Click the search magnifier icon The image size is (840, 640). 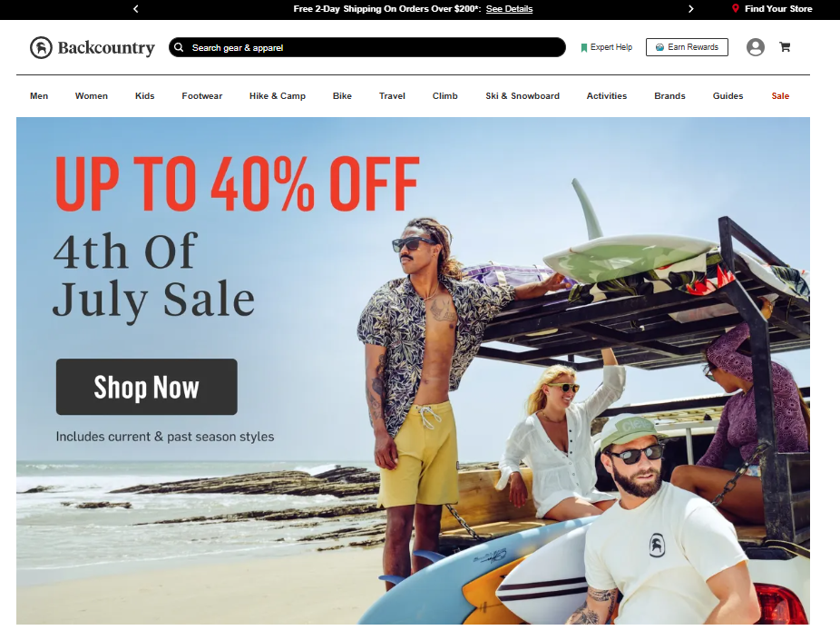(x=179, y=47)
